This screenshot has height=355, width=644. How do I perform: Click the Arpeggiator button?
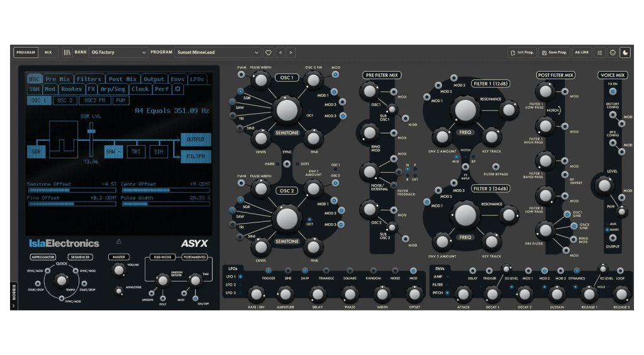pyautogui.click(x=43, y=257)
